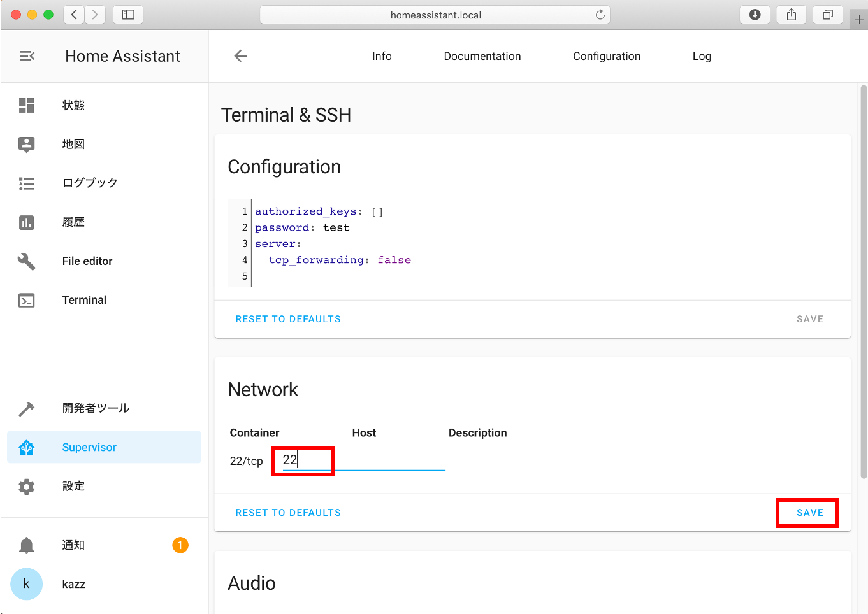Open the Terminal console icon
868x614 pixels.
(x=26, y=300)
